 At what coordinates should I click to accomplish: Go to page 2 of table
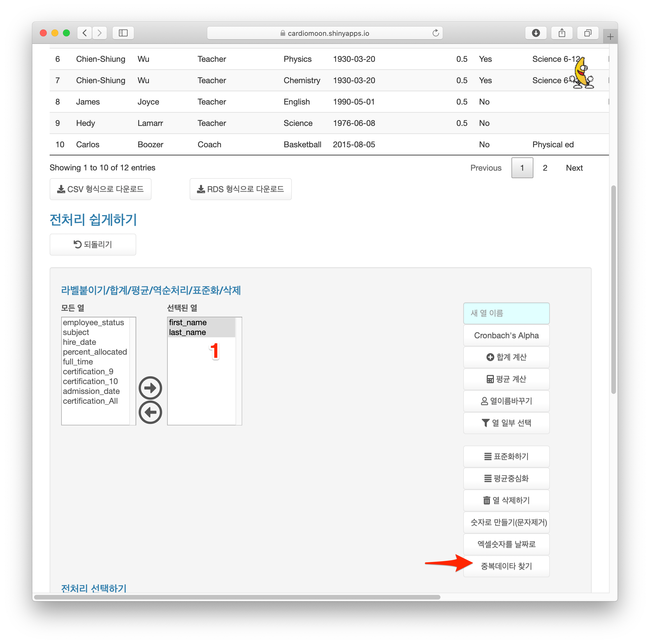tap(545, 168)
